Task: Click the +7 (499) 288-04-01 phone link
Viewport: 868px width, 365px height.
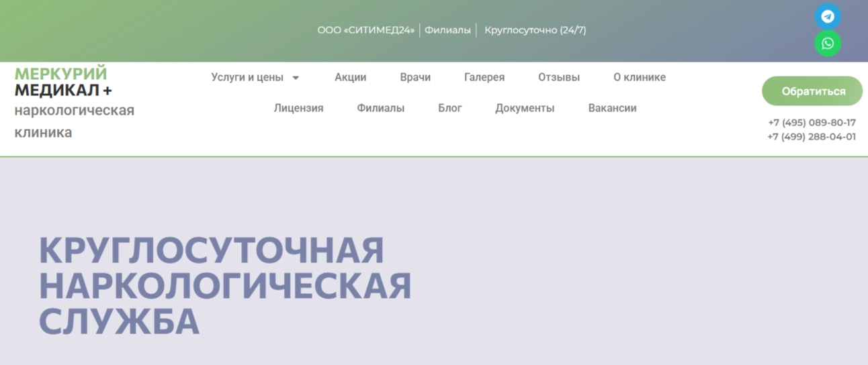Action: point(812,137)
